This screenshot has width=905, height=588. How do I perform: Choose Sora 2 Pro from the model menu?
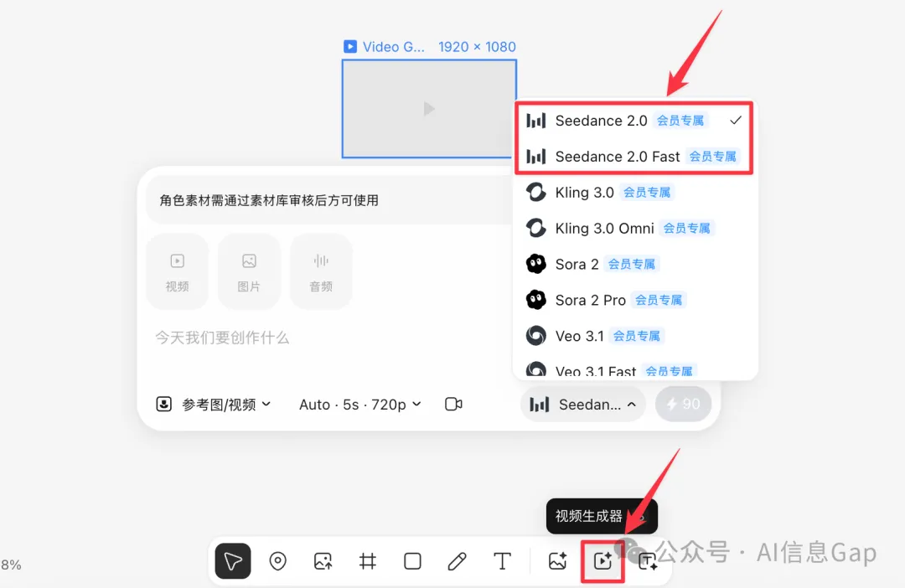pos(591,299)
